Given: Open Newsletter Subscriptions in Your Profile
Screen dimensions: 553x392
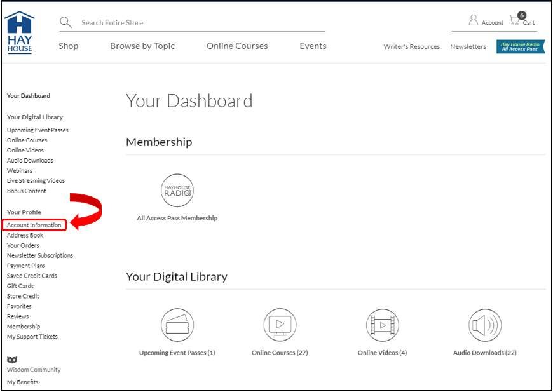Looking at the screenshot, I should click(40, 255).
